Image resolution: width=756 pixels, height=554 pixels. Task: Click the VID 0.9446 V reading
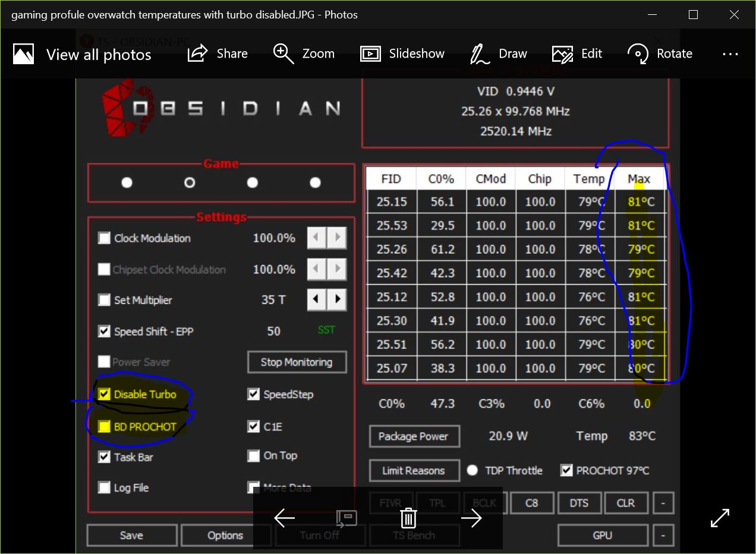coord(515,92)
